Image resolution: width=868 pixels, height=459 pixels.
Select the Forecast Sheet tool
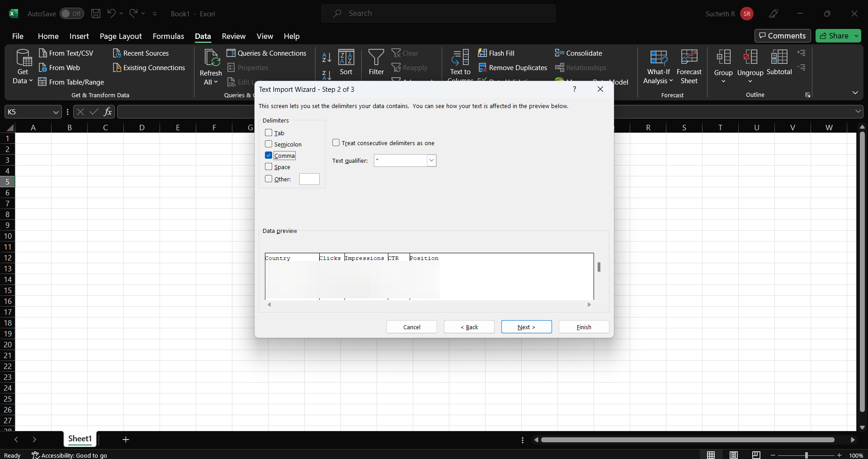[x=689, y=66]
